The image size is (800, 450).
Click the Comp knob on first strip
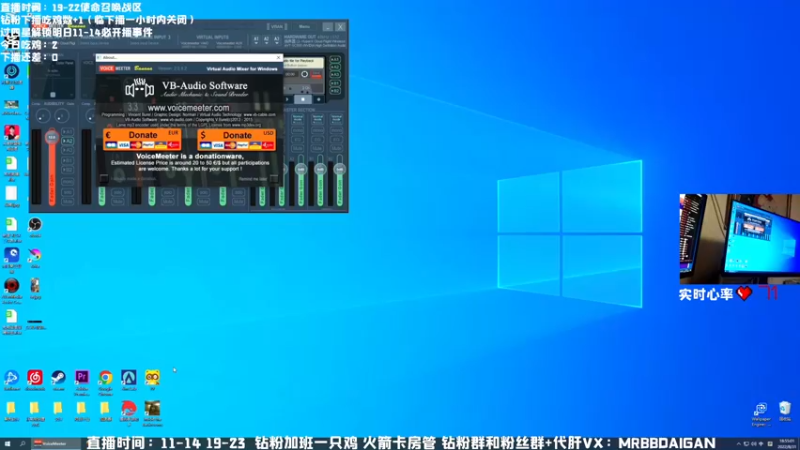[x=43, y=117]
